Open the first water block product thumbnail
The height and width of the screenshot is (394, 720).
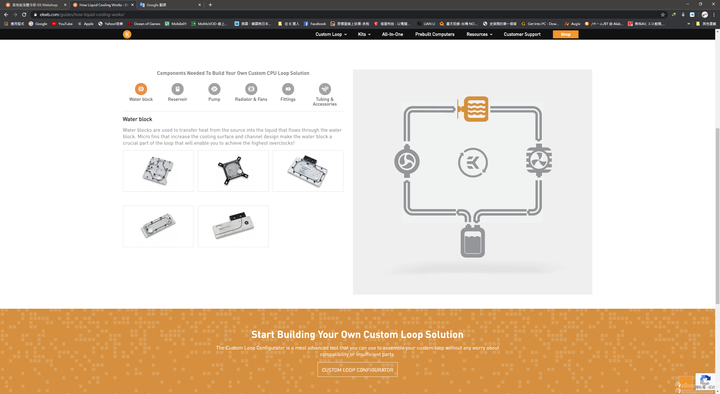coord(158,171)
